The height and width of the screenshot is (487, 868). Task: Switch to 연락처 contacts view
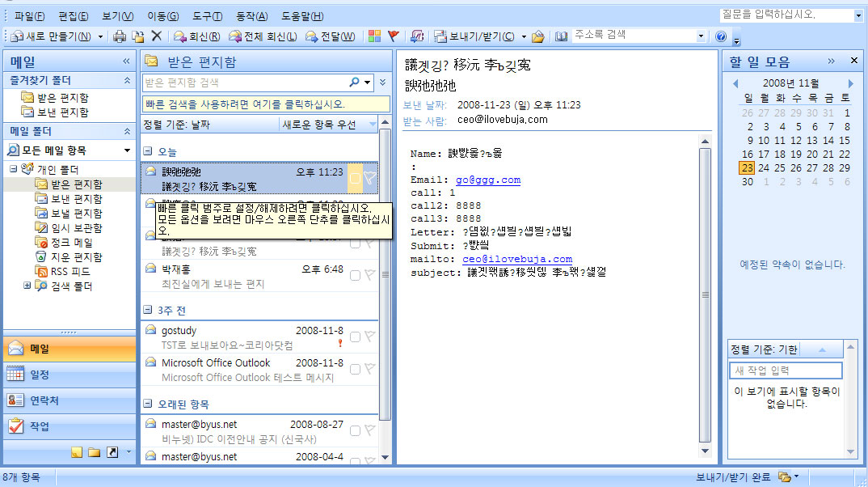coord(70,400)
